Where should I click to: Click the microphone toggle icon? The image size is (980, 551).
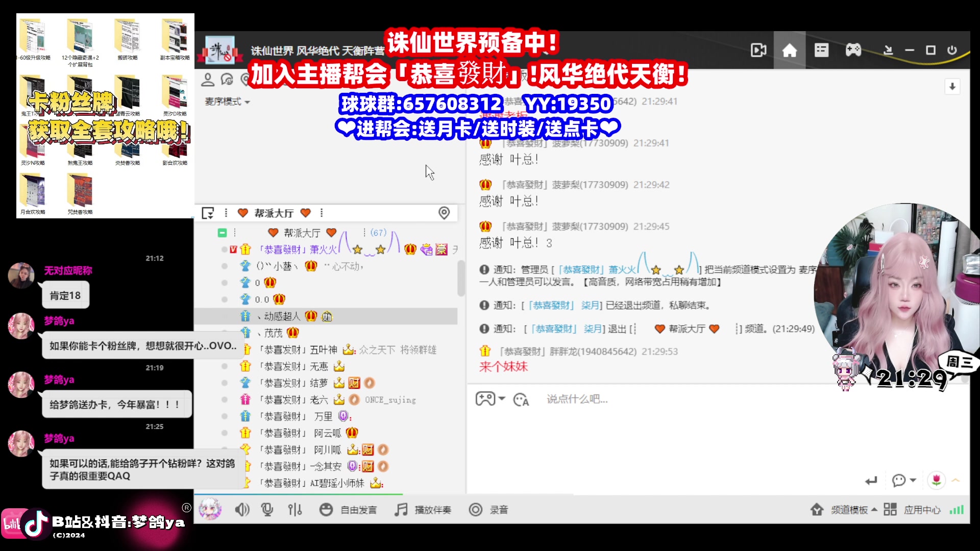pyautogui.click(x=268, y=509)
